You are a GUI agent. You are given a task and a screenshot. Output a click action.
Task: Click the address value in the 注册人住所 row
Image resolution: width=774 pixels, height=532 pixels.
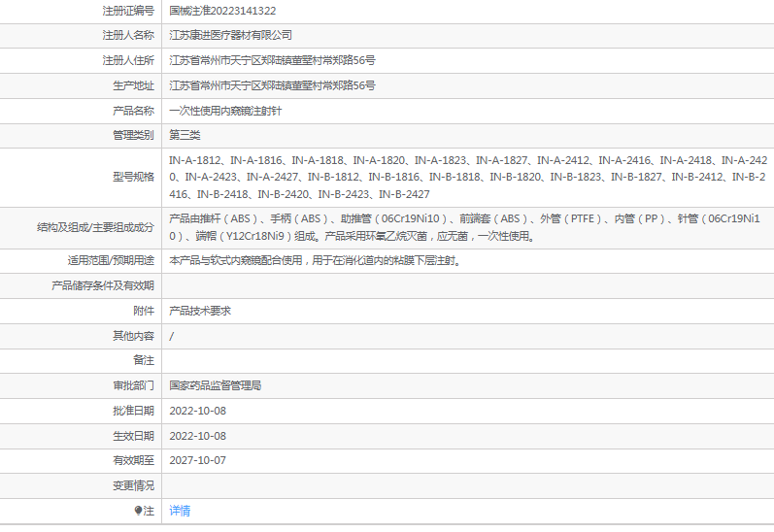tap(272, 60)
